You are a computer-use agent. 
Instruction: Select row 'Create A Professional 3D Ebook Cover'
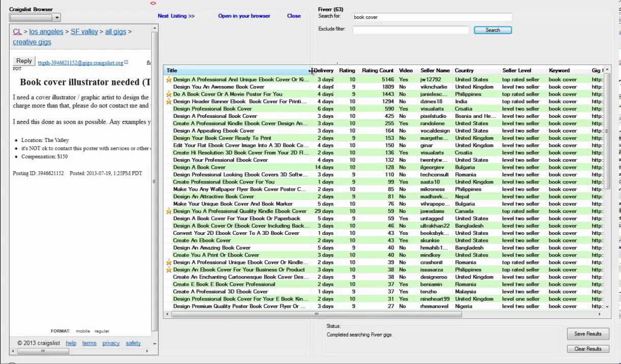tap(384, 292)
